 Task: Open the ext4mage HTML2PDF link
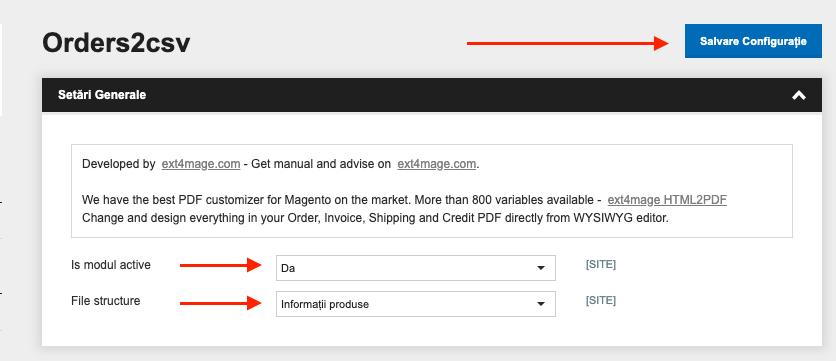click(x=667, y=200)
